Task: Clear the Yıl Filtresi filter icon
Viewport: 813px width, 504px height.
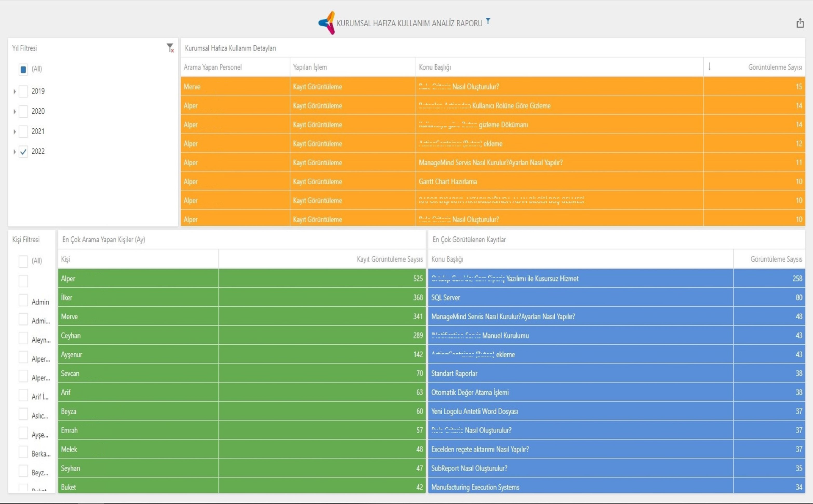Action: point(170,48)
